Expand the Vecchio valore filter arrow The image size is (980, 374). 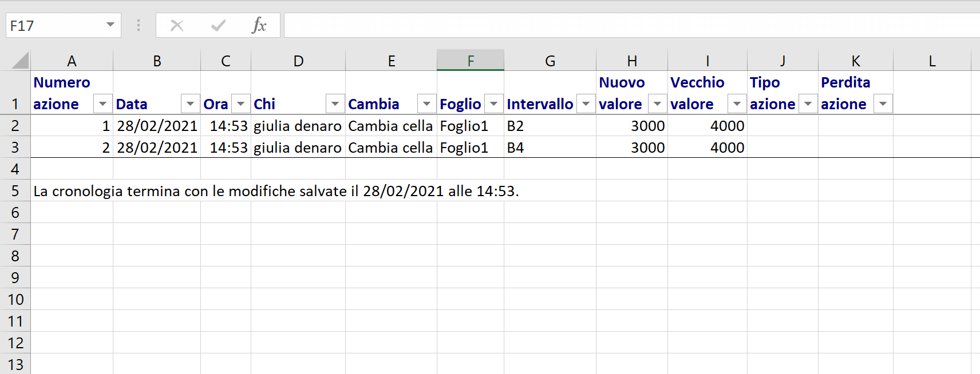[x=737, y=104]
